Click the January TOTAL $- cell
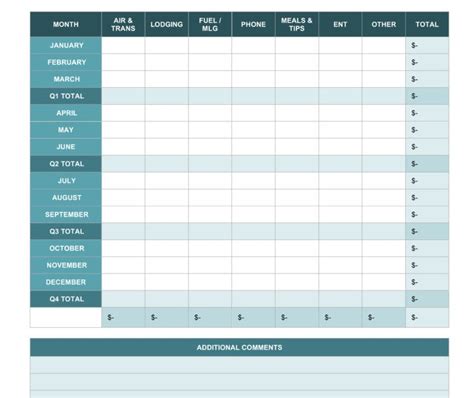 click(427, 45)
